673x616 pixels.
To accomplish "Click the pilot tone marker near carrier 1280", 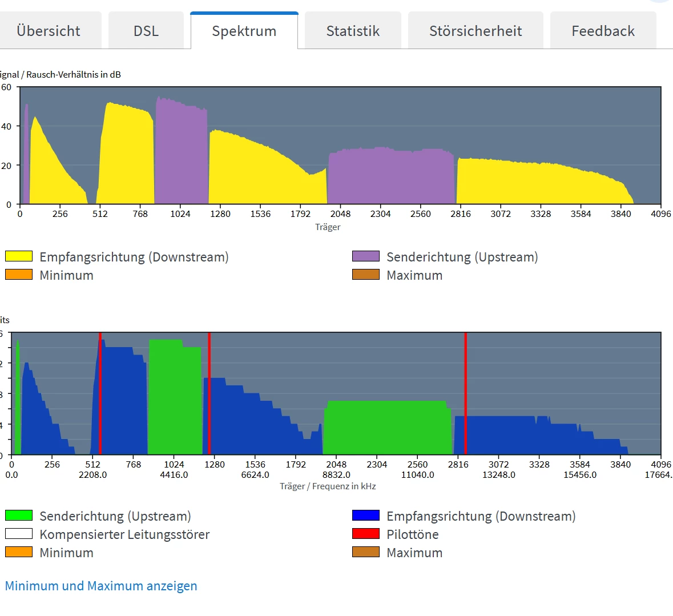I will (209, 393).
